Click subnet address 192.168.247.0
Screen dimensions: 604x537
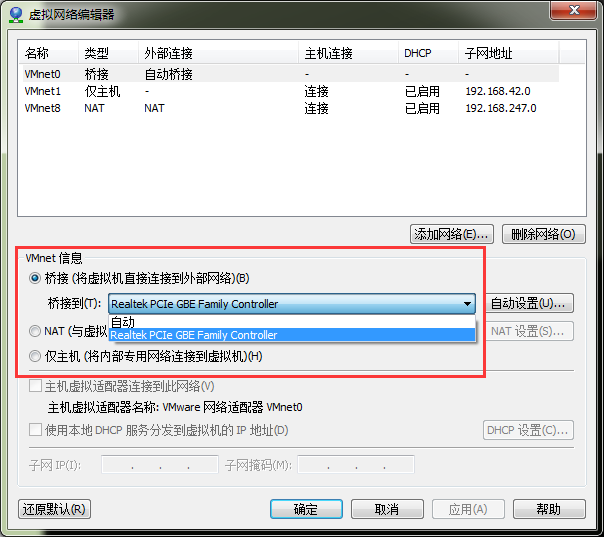coord(501,108)
